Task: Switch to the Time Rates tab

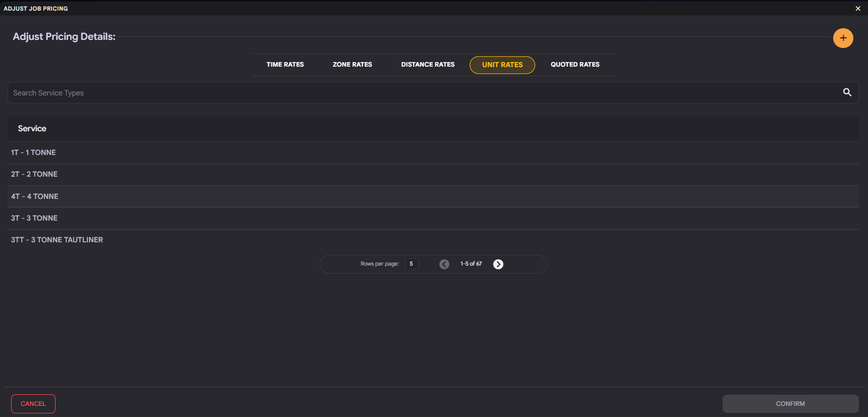Action: [x=285, y=65]
